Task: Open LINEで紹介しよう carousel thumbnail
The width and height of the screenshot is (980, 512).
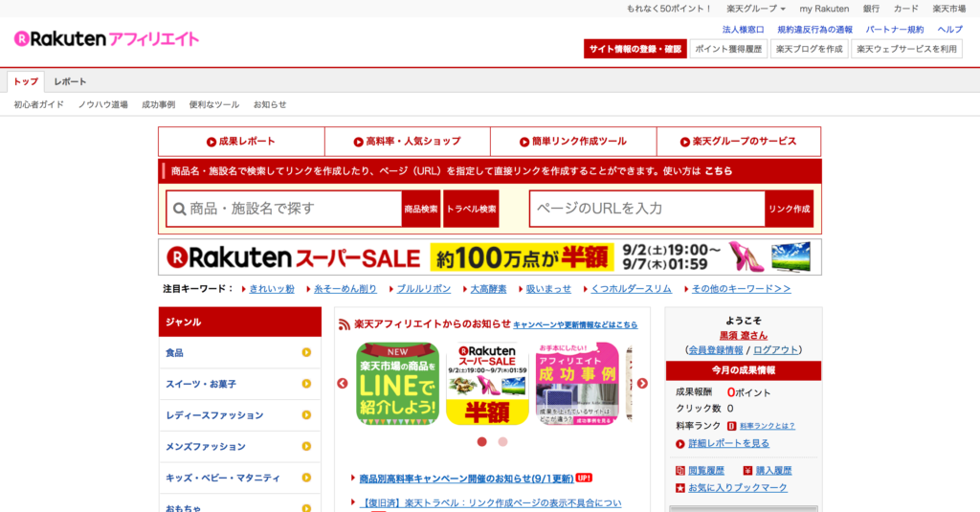Action: pos(397,383)
